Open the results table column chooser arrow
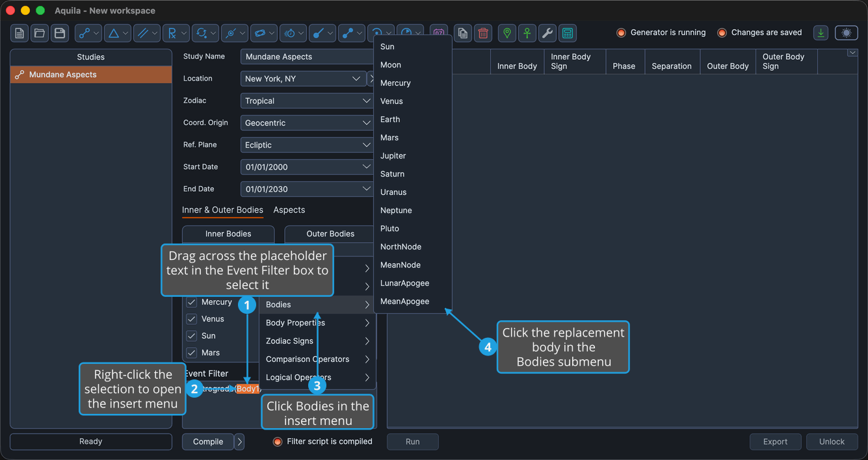Viewport: 868px width, 460px height. tap(852, 53)
